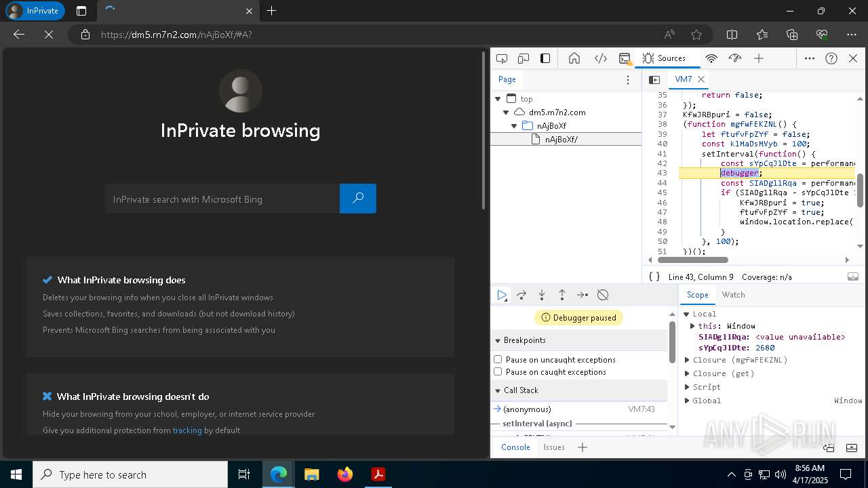Add more tools with the plus icon
868x488 pixels.
[x=759, y=58]
